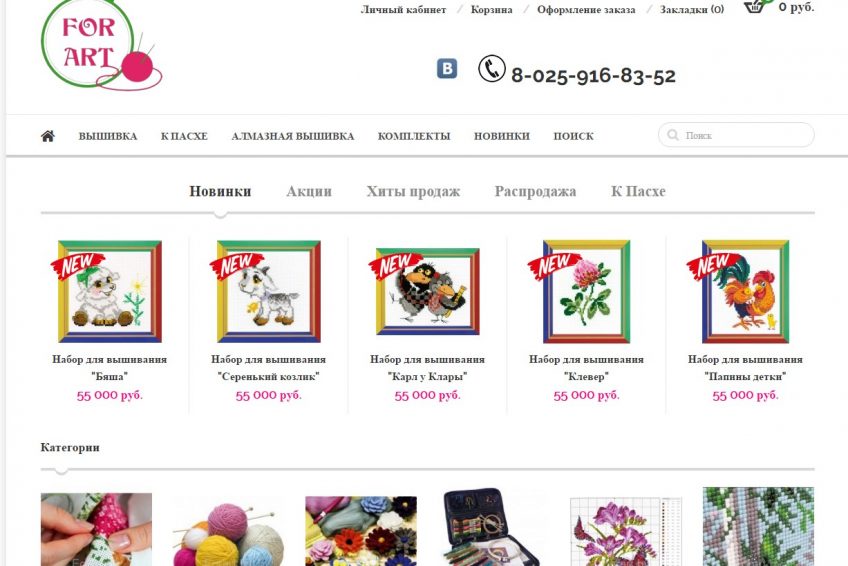Open the Вышивка menu item
Screen dimensions: 848x566
(x=108, y=136)
